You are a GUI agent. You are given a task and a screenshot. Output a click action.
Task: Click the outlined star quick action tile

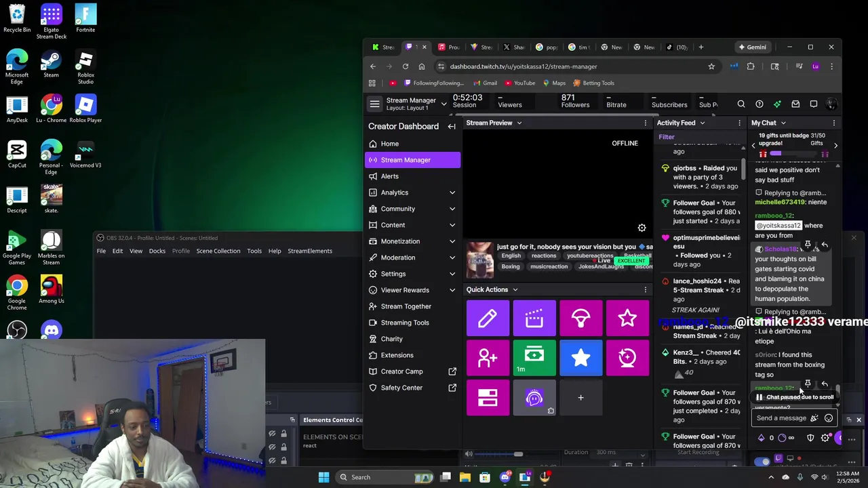(x=627, y=318)
